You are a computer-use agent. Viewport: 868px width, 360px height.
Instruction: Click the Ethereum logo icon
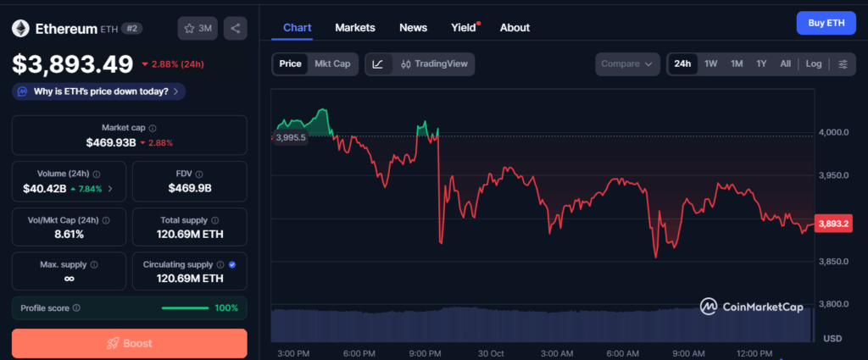coord(20,29)
